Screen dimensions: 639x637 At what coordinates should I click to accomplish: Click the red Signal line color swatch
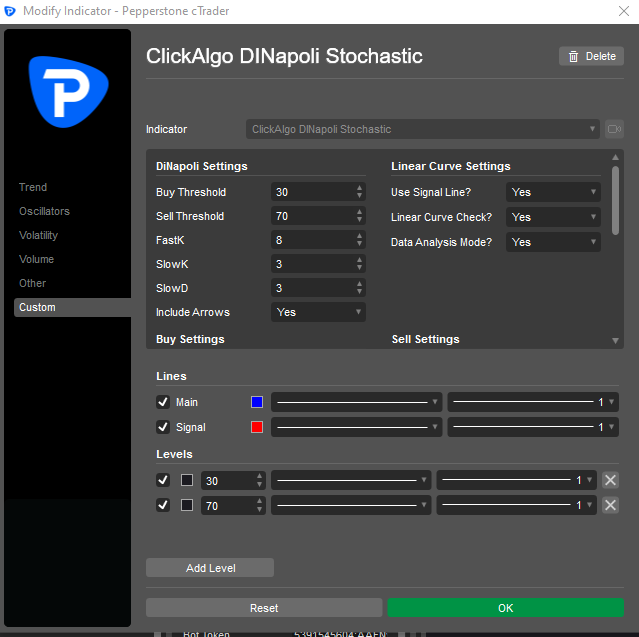257,427
